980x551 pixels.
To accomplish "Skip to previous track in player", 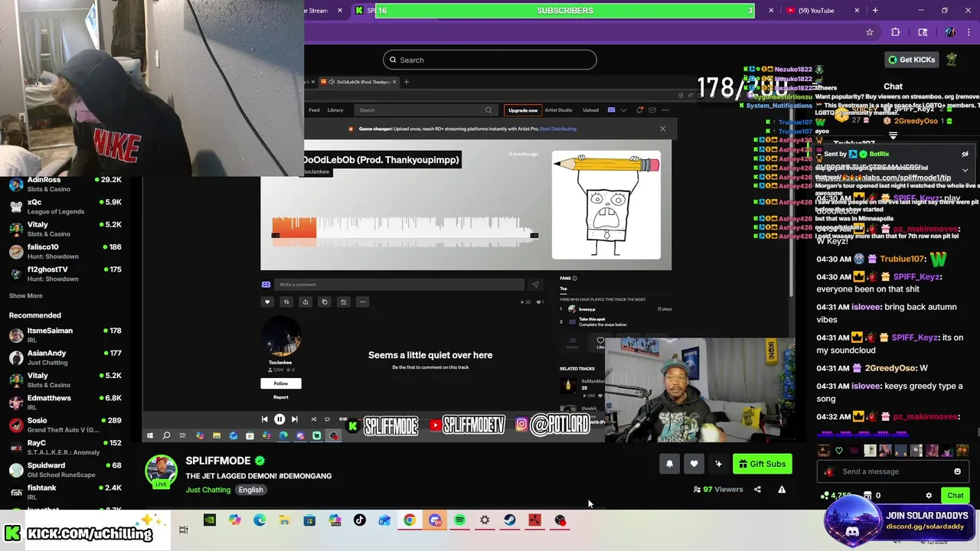I will coord(264,419).
